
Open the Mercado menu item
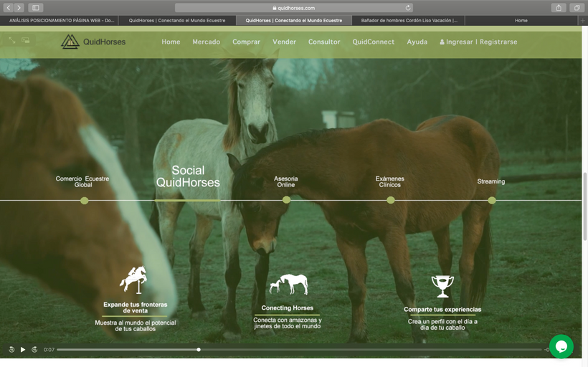point(206,42)
